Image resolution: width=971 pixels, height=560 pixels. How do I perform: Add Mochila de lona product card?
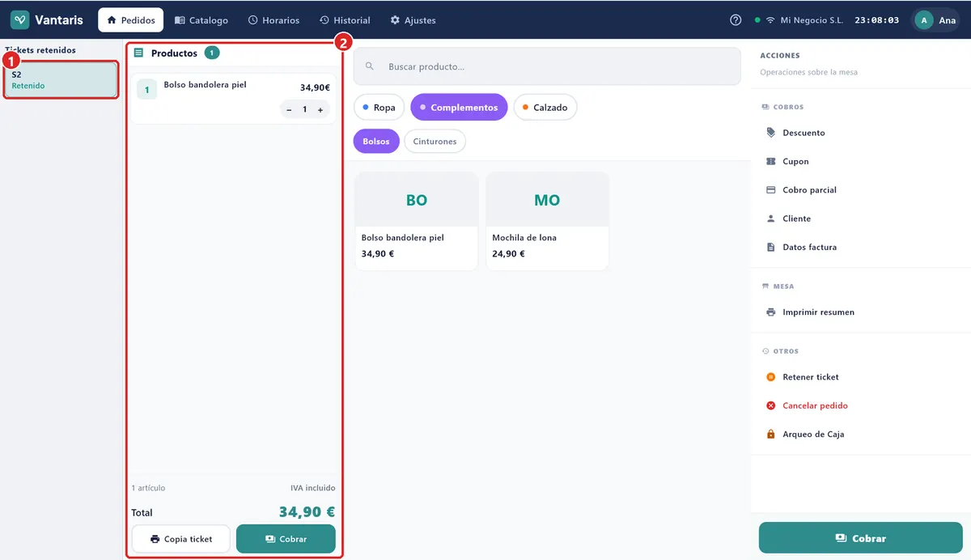547,221
